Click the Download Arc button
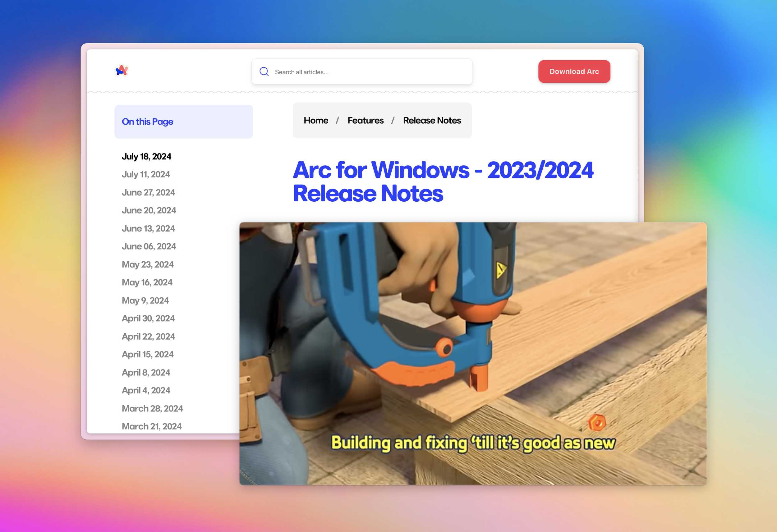Screen dimensions: 777x532 [x=574, y=71]
